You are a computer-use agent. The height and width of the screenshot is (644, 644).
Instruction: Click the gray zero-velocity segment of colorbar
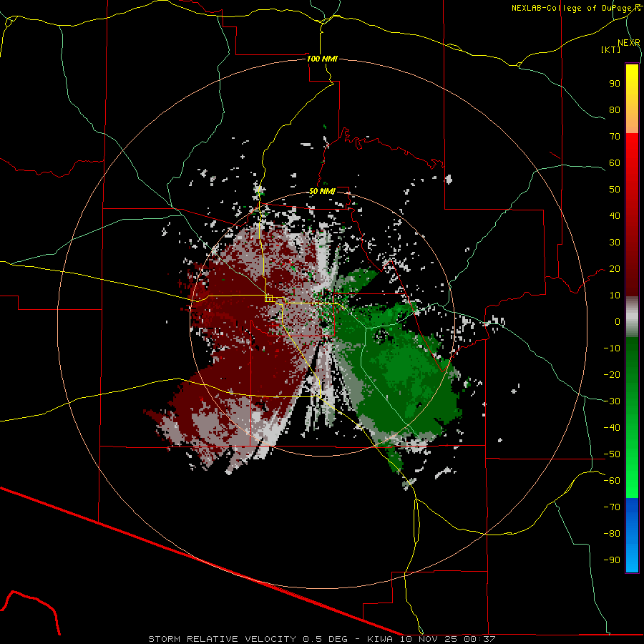pyautogui.click(x=632, y=317)
